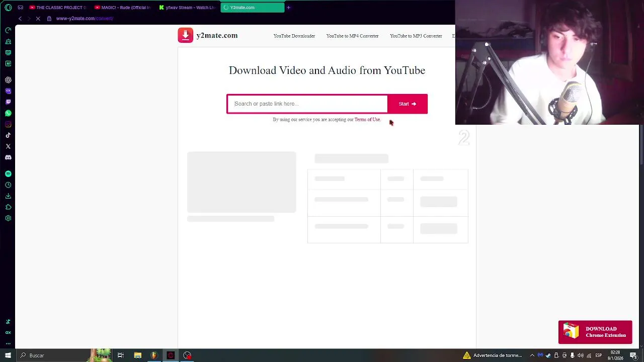Open the Instagram sidebar icon
This screenshot has width=644, height=362.
point(8,124)
